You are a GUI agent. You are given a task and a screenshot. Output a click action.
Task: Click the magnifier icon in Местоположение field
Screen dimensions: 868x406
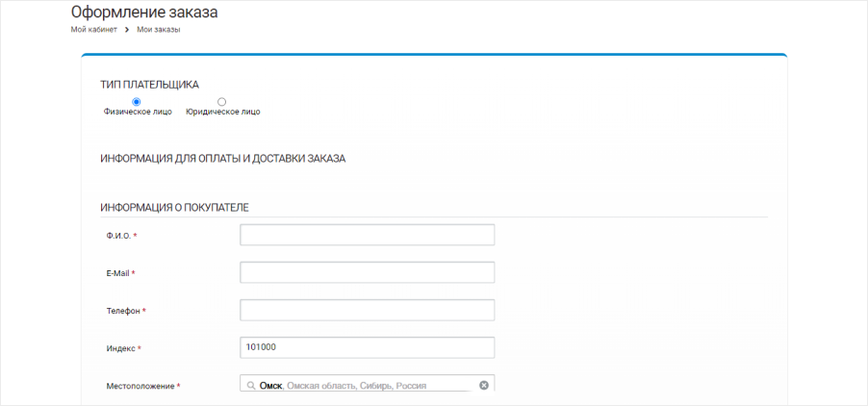tap(251, 386)
